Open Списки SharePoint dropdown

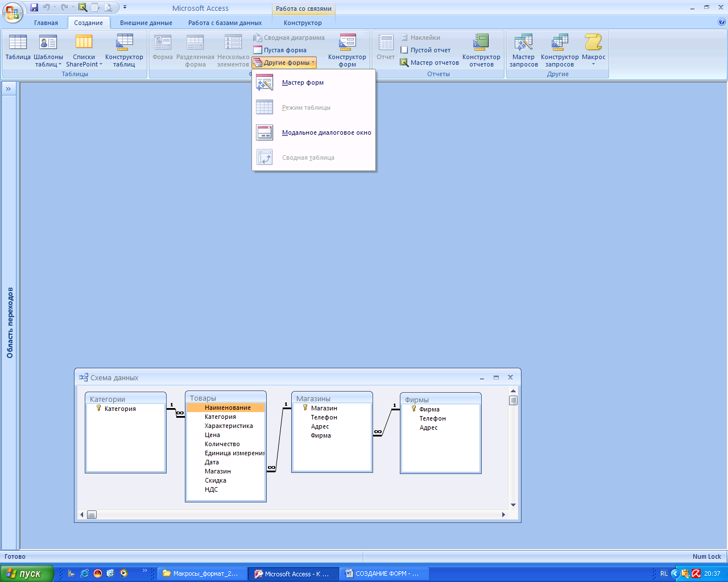(84, 51)
